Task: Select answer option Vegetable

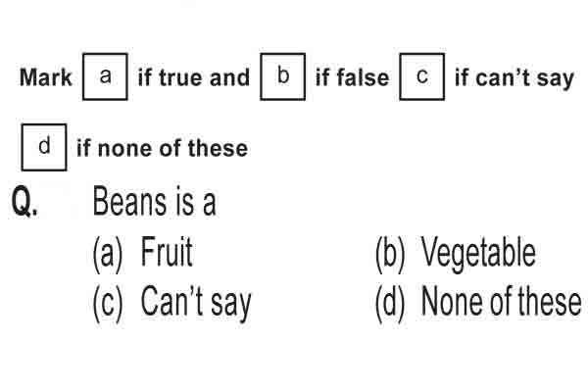Action: (478, 253)
